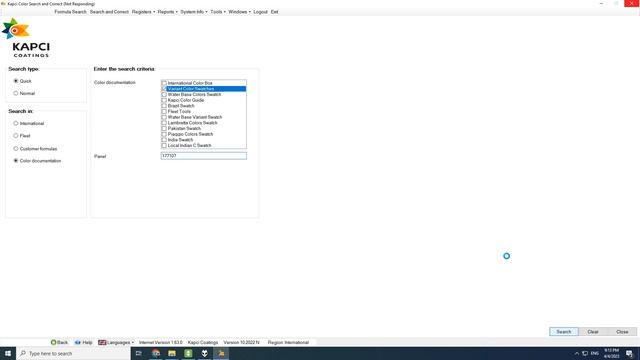Open the Windows Start menu
The image size is (640, 360).
[x=8, y=353]
